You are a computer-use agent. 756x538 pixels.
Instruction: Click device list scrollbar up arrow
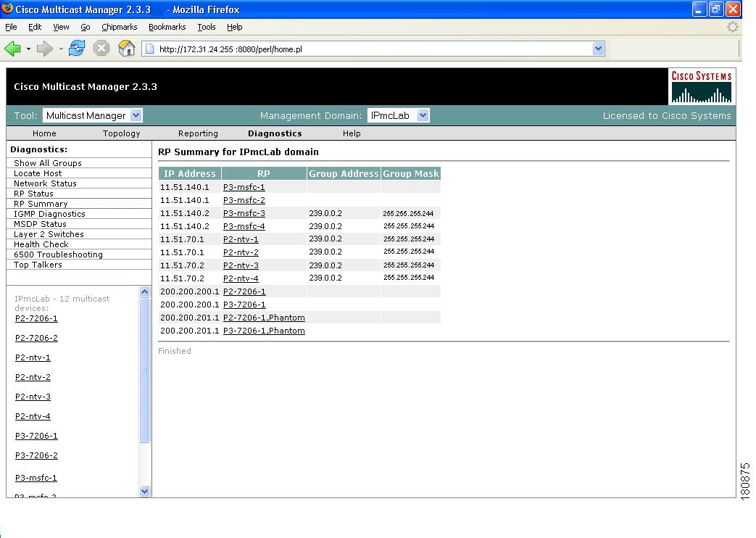click(145, 291)
